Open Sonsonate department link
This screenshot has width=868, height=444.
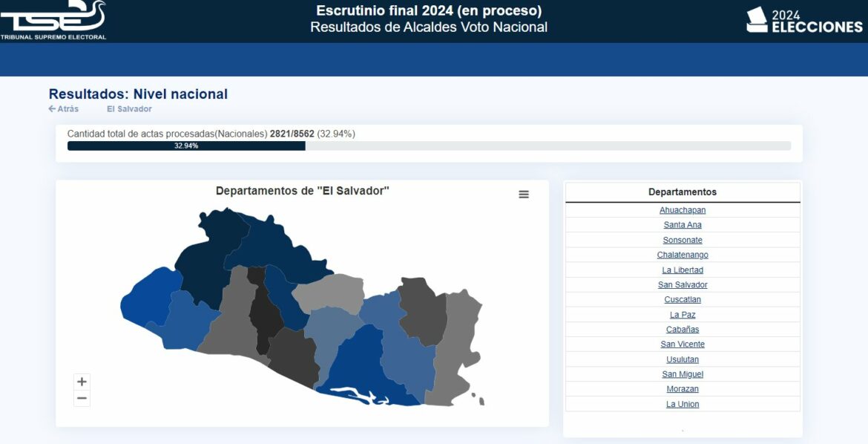point(683,240)
